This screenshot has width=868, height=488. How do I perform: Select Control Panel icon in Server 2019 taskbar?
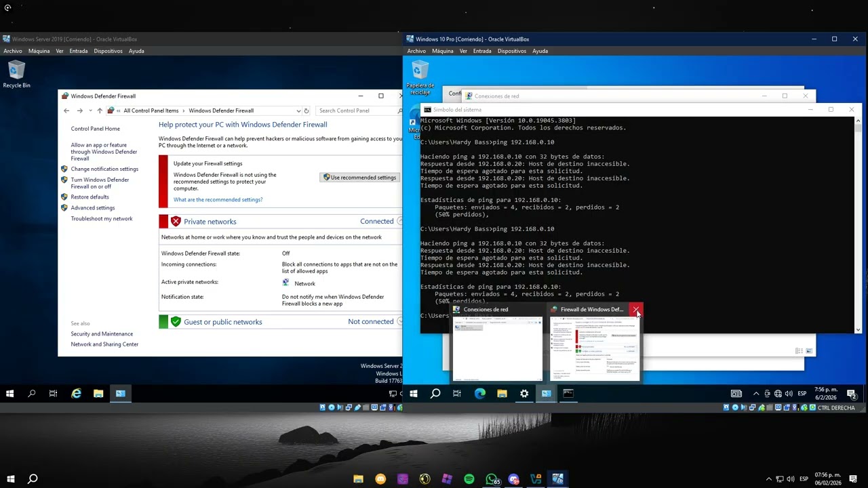[120, 393]
